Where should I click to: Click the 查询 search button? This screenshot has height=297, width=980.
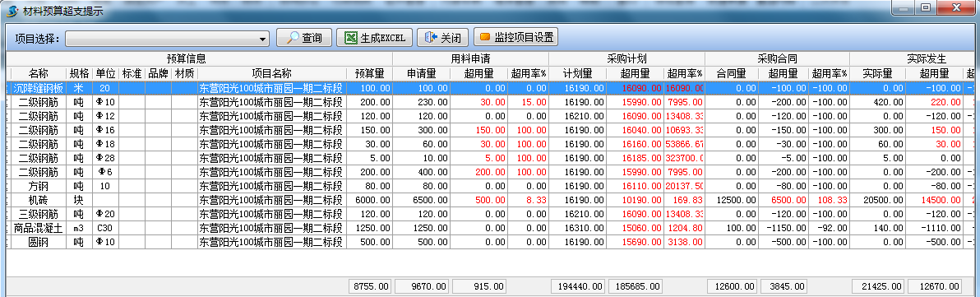click(303, 38)
